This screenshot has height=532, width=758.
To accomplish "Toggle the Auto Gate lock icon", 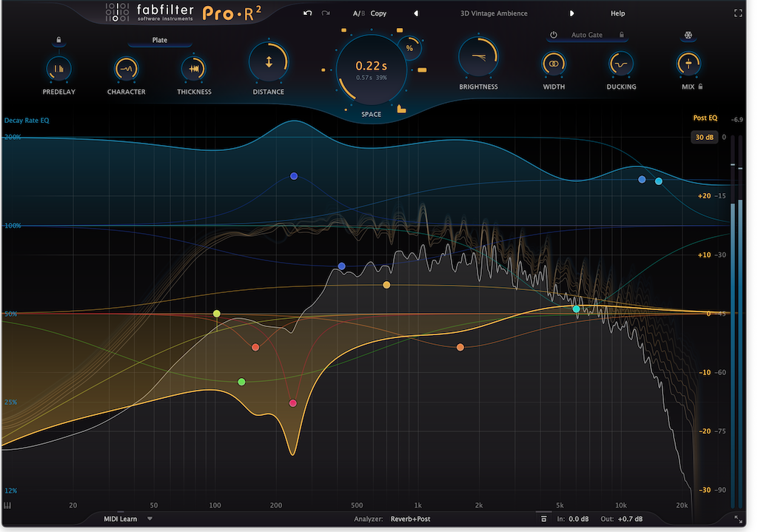I will click(x=622, y=35).
